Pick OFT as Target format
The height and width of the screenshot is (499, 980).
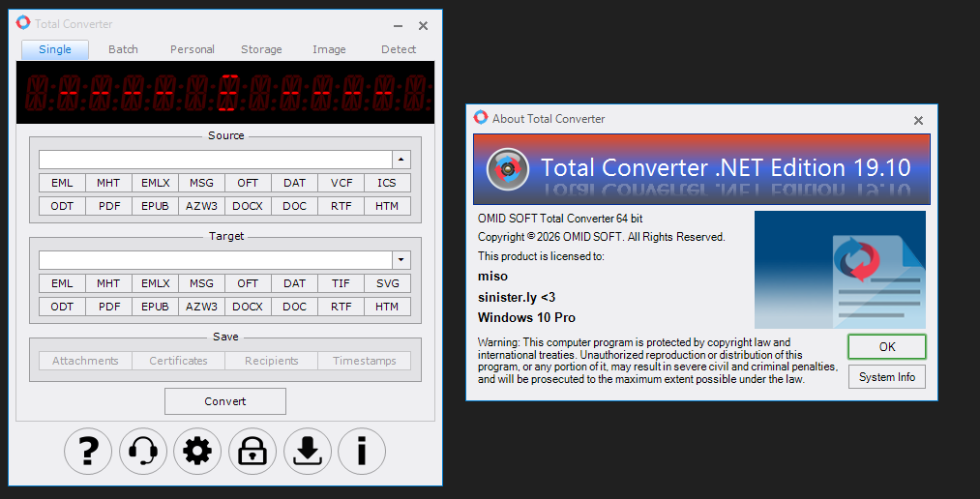[x=248, y=283]
